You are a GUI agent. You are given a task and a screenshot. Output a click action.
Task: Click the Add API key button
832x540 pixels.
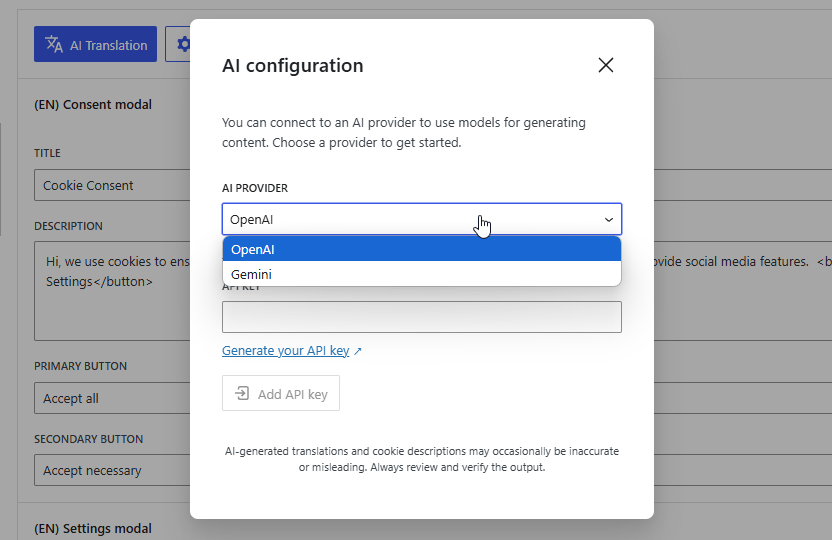(x=281, y=394)
